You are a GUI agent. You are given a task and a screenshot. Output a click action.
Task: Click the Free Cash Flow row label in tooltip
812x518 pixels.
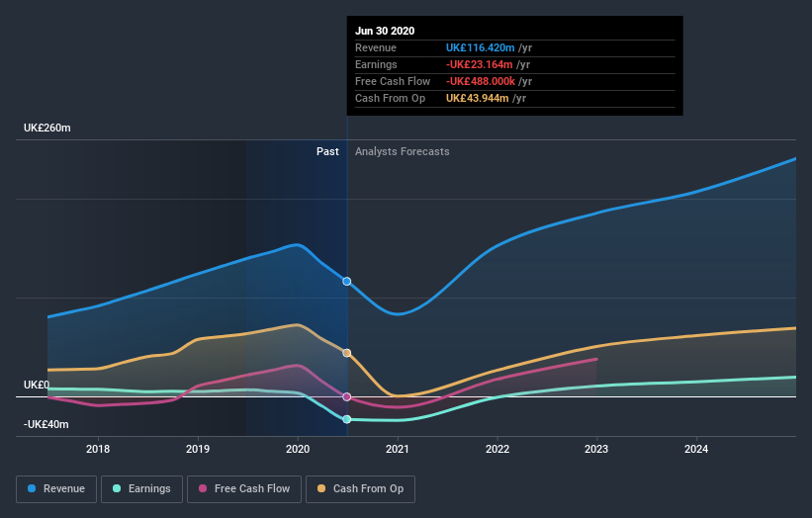click(x=393, y=81)
